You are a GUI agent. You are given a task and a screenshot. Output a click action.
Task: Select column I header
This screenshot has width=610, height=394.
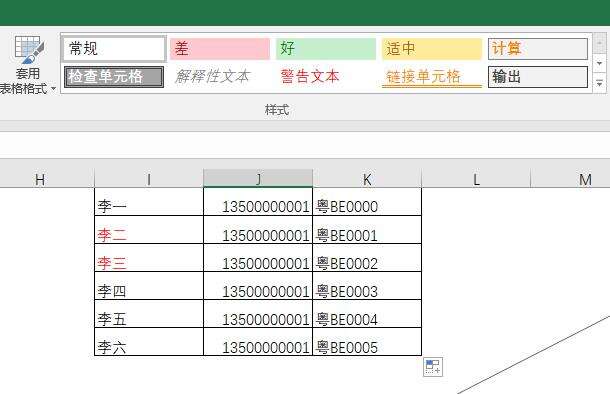pyautogui.click(x=149, y=179)
